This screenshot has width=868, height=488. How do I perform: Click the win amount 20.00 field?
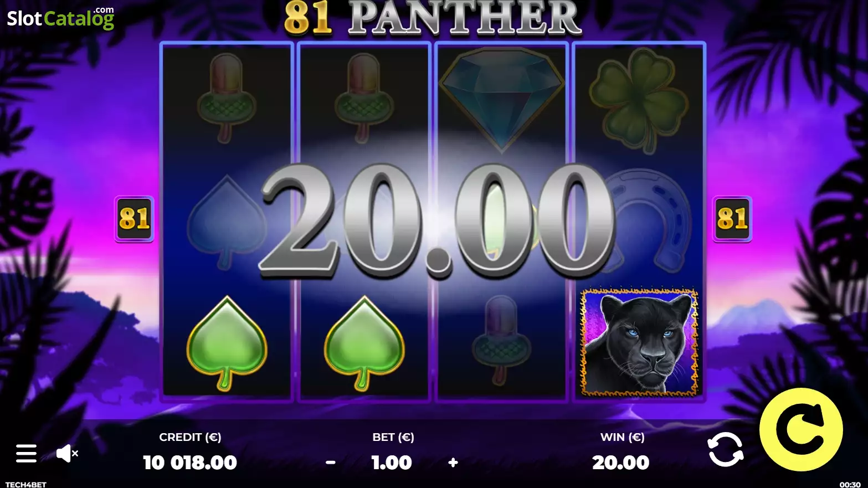coord(621,463)
